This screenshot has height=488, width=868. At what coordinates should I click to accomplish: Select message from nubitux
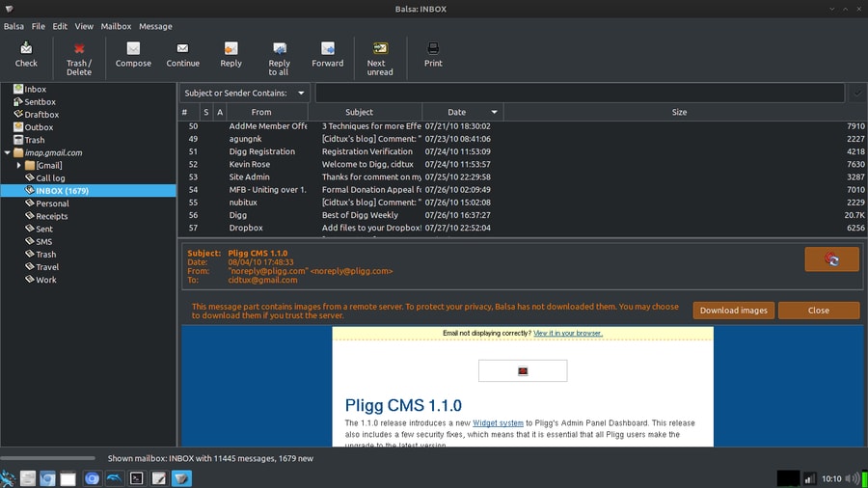point(523,203)
